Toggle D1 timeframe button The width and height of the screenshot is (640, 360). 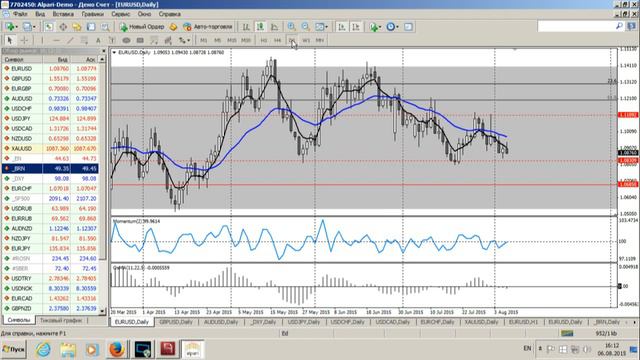(291, 40)
